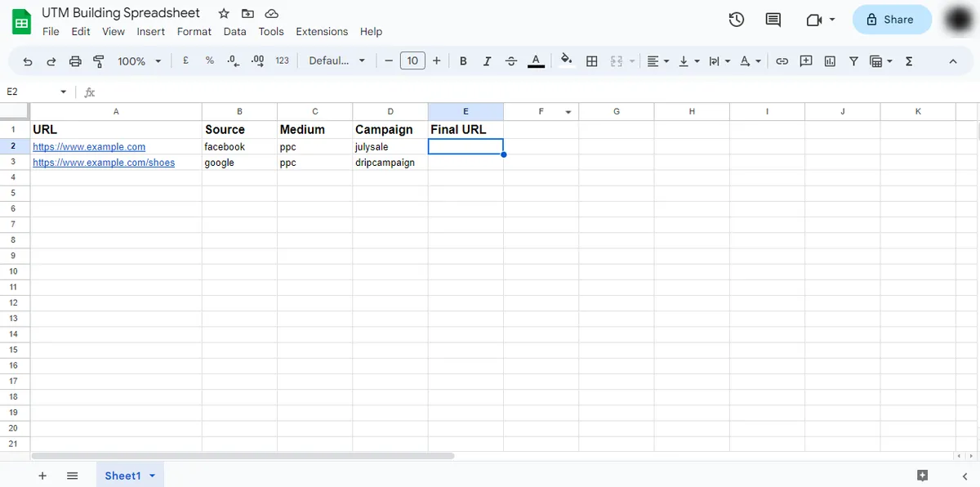This screenshot has width=980, height=487.
Task: Open the Insert chart tool
Action: click(x=829, y=60)
